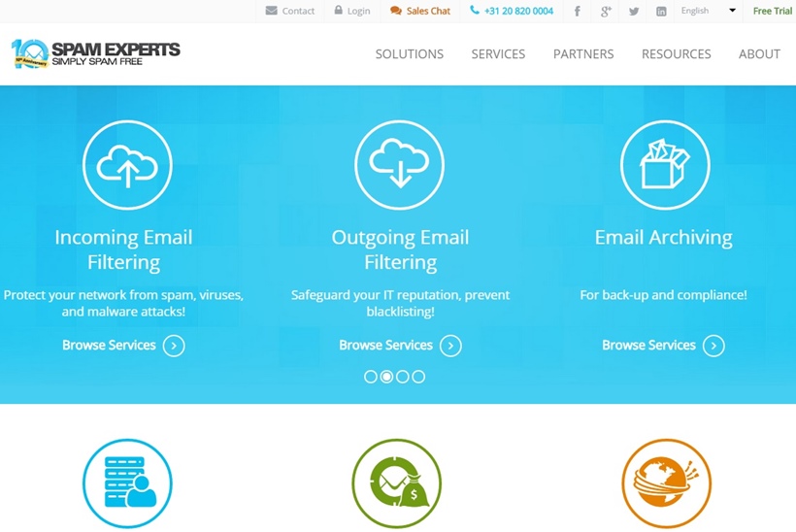Click the Spam Experts logo
The image size is (796, 532).
coord(95,53)
